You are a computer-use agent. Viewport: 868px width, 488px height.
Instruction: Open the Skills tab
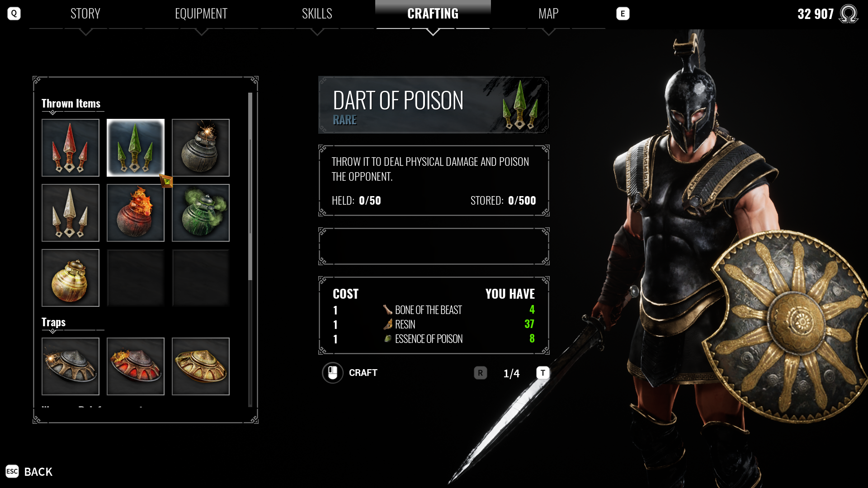coord(317,14)
